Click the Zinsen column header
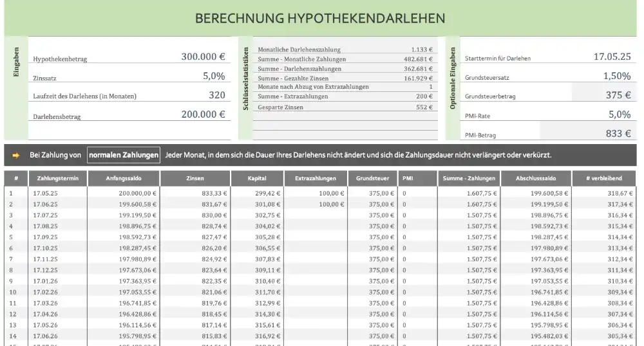This screenshot has height=346, width=644. (195, 178)
